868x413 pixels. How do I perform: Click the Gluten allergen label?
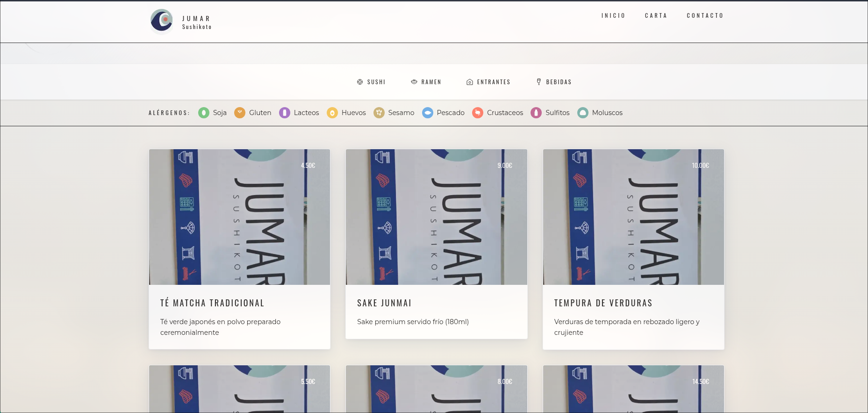[260, 113]
